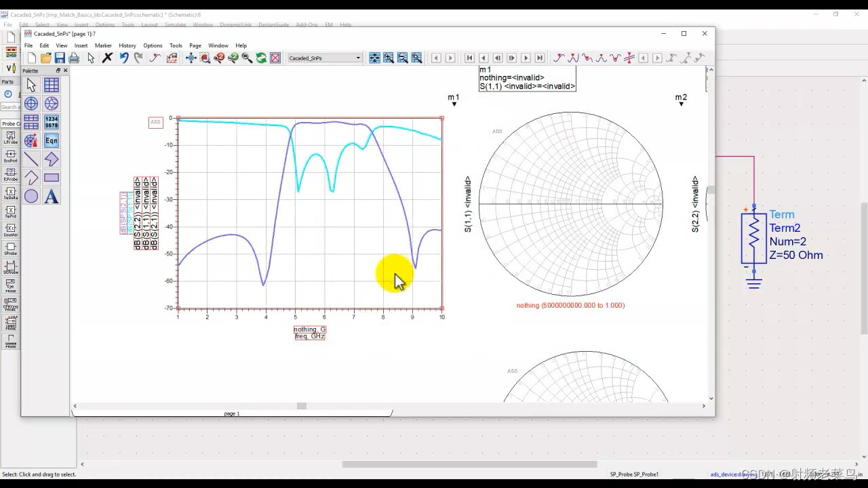This screenshot has width=868, height=488.
Task: Jump to the first page button
Action: tap(469, 58)
